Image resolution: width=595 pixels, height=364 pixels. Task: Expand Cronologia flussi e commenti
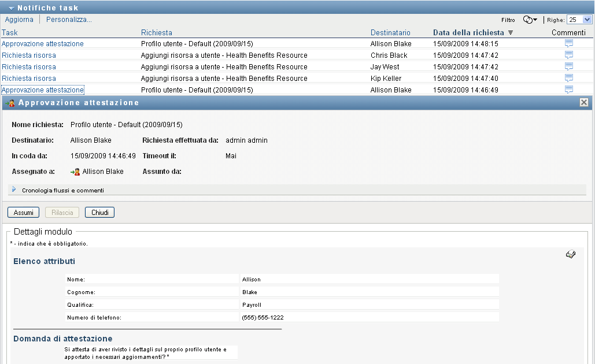point(14,190)
